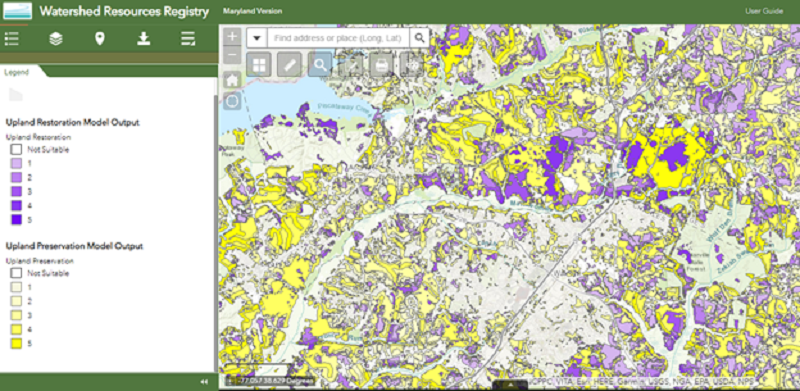Image resolution: width=800 pixels, height=391 pixels.
Task: Open the download data widget
Action: point(144,38)
